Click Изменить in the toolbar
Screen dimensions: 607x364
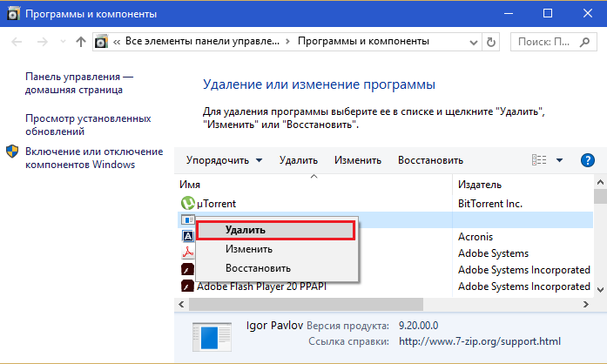[358, 160]
